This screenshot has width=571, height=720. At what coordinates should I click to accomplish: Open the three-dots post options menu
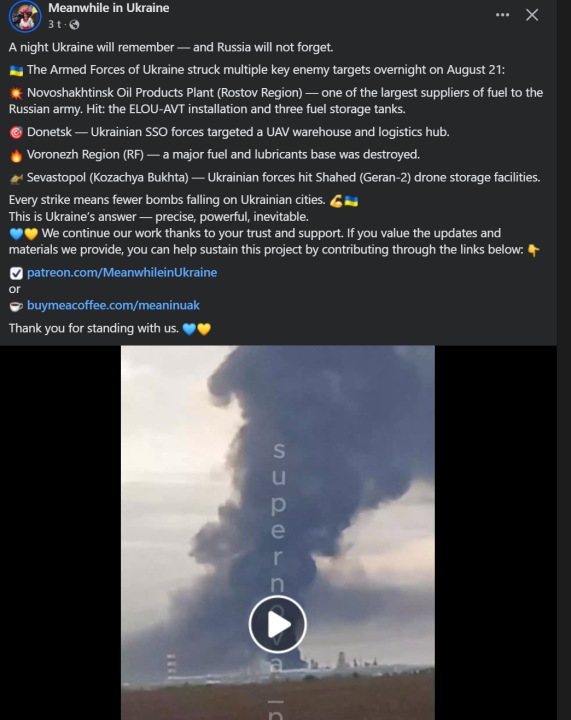(x=503, y=15)
